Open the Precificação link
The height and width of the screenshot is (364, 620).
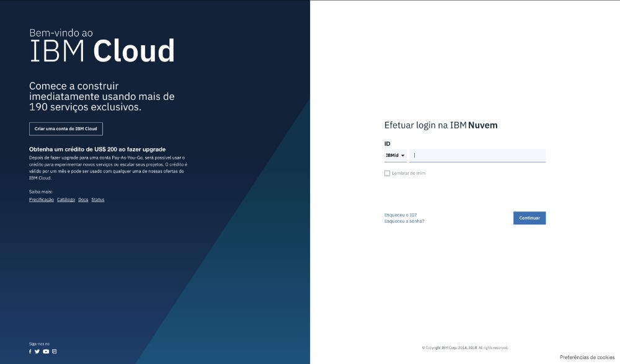click(x=41, y=199)
